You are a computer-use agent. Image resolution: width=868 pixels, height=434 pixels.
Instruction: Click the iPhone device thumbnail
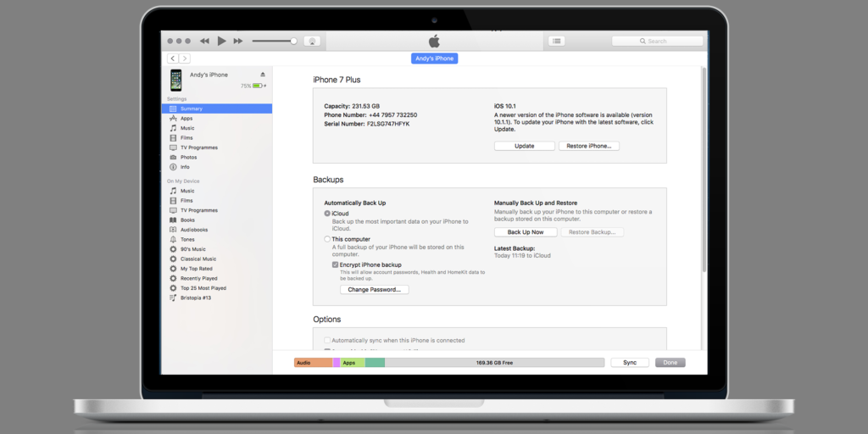[x=176, y=81]
